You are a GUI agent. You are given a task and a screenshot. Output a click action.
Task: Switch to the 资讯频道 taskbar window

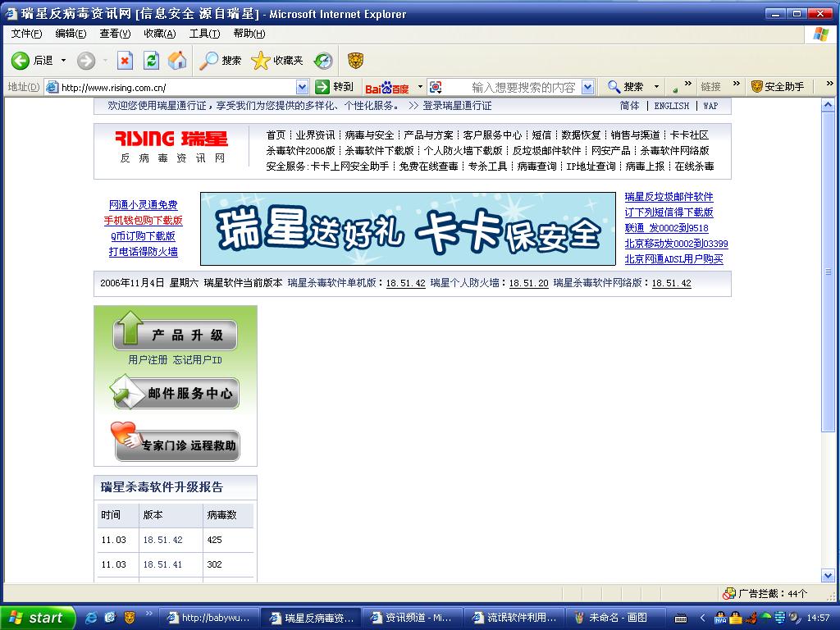[x=412, y=618]
